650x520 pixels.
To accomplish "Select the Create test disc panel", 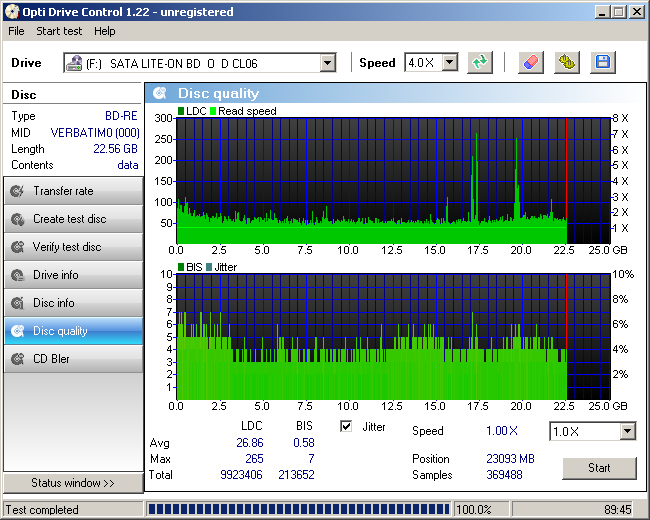I will 73,219.
